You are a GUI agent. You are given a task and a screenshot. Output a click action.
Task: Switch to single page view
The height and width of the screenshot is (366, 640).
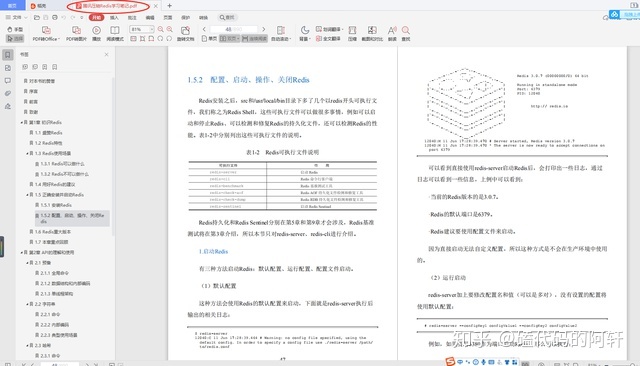click(209, 39)
